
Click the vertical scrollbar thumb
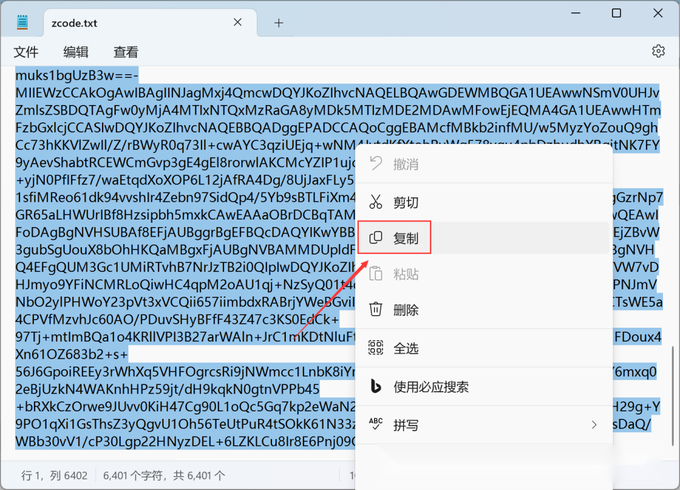tap(672, 395)
